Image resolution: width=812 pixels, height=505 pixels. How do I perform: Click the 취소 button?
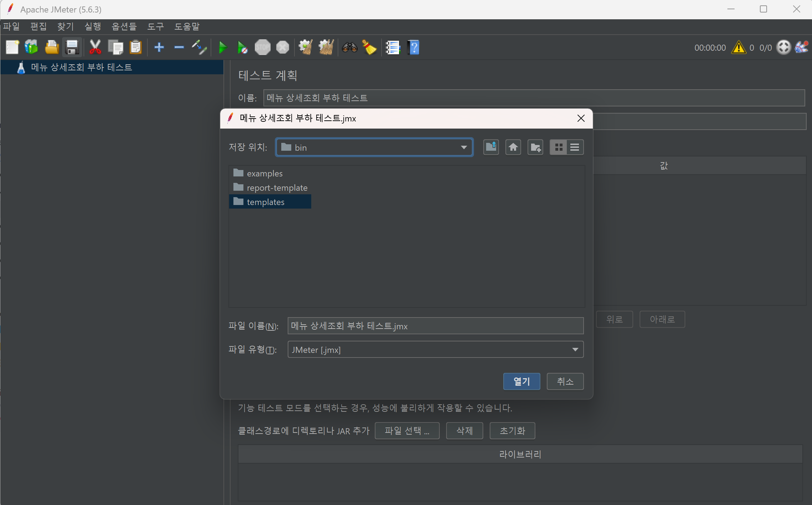(565, 381)
